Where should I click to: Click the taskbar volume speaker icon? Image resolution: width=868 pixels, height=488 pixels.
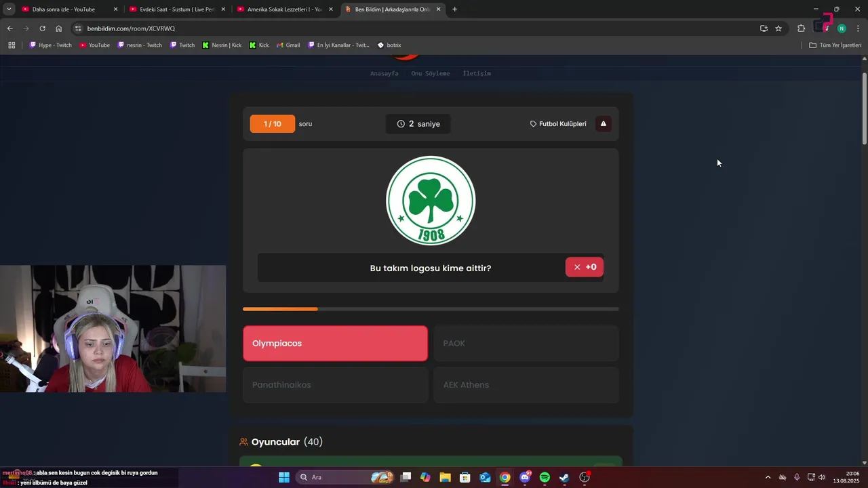click(822, 477)
